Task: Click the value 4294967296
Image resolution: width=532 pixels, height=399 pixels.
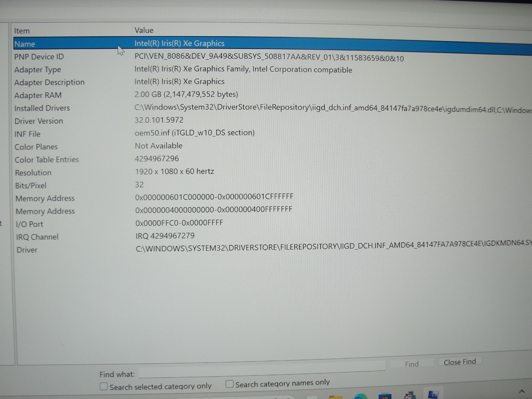Action: point(157,159)
